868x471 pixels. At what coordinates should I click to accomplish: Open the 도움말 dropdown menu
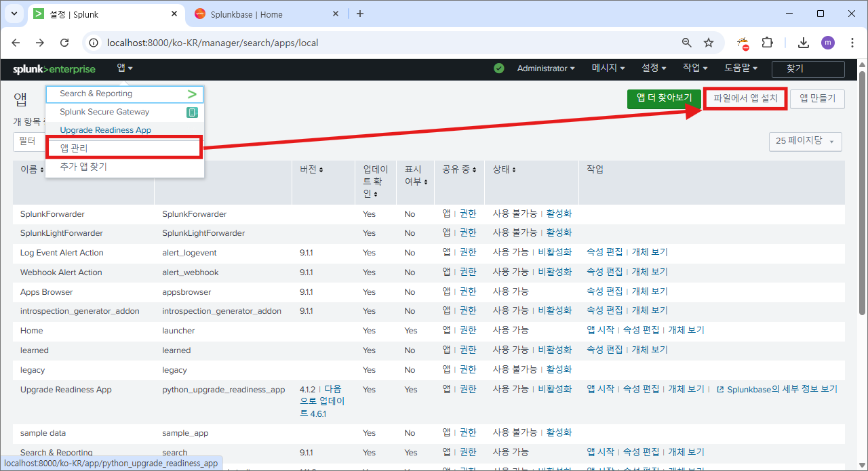(x=741, y=68)
